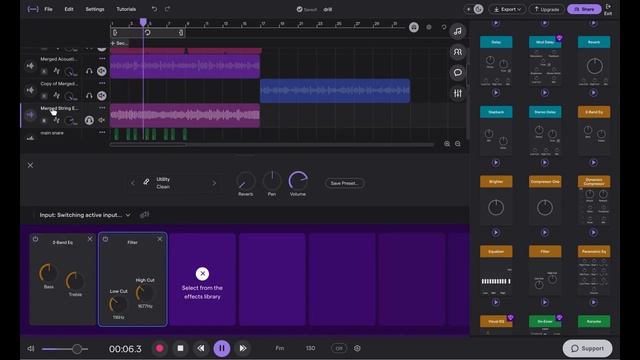The height and width of the screenshot is (360, 640).
Task: Toggle power of the 2-Band Eq effect
Action: [x=36, y=239]
